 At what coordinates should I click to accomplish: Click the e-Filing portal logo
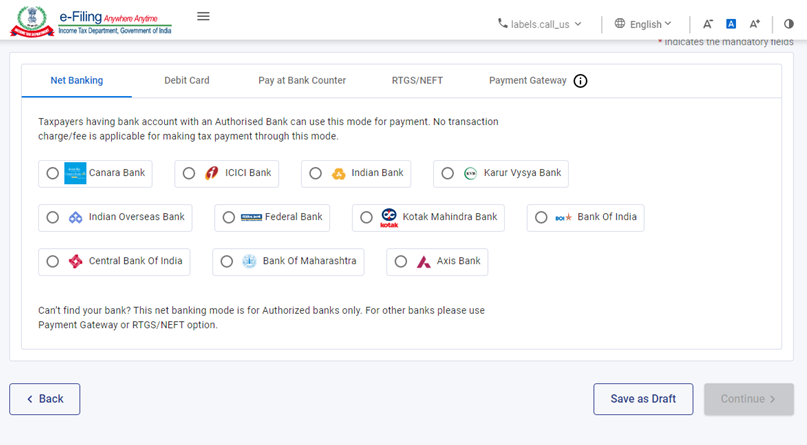pos(89,20)
